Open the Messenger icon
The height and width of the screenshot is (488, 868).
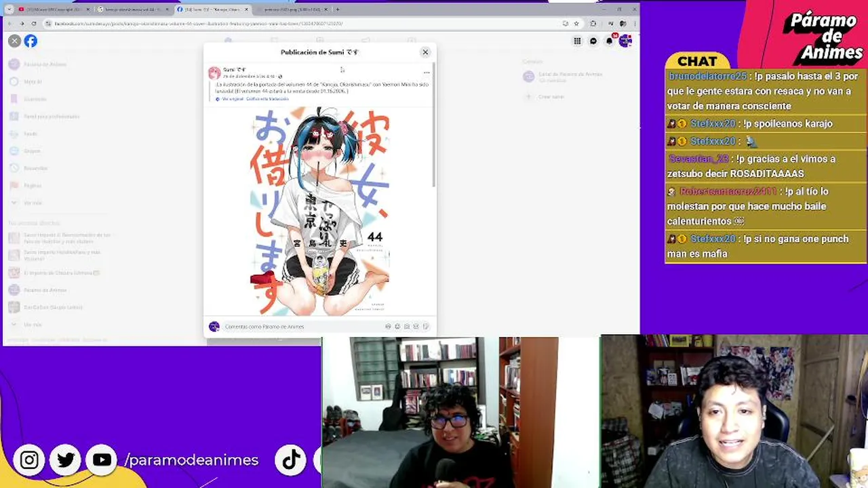pos(593,41)
